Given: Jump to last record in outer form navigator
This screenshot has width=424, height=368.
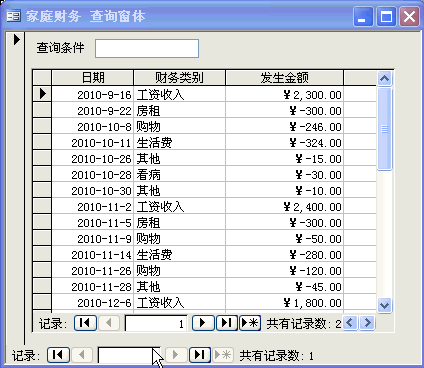Looking at the screenshot, I should (x=200, y=355).
